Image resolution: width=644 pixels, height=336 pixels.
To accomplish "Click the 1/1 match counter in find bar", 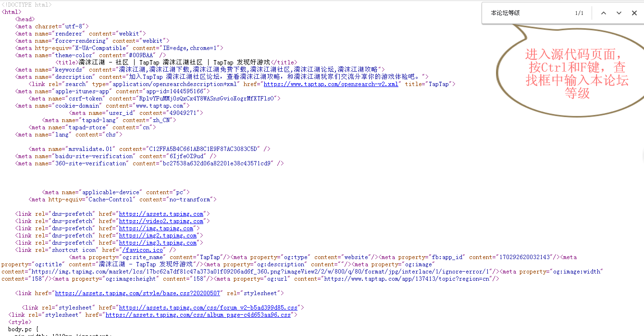I will tap(579, 13).
